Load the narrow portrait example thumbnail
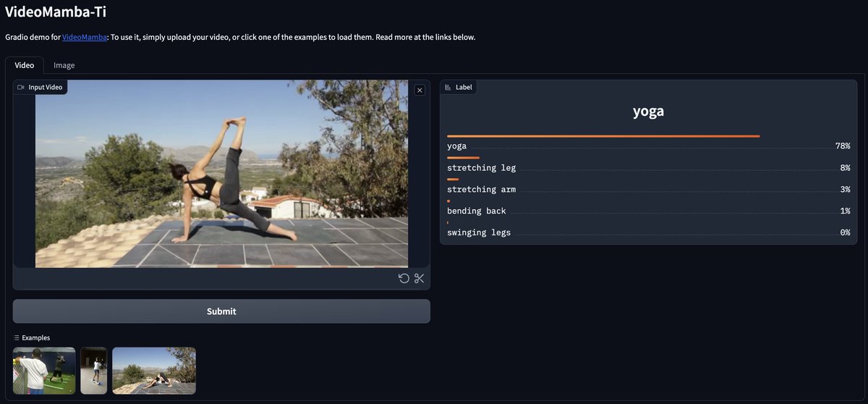Viewport: 868px width, 404px height. (x=94, y=371)
